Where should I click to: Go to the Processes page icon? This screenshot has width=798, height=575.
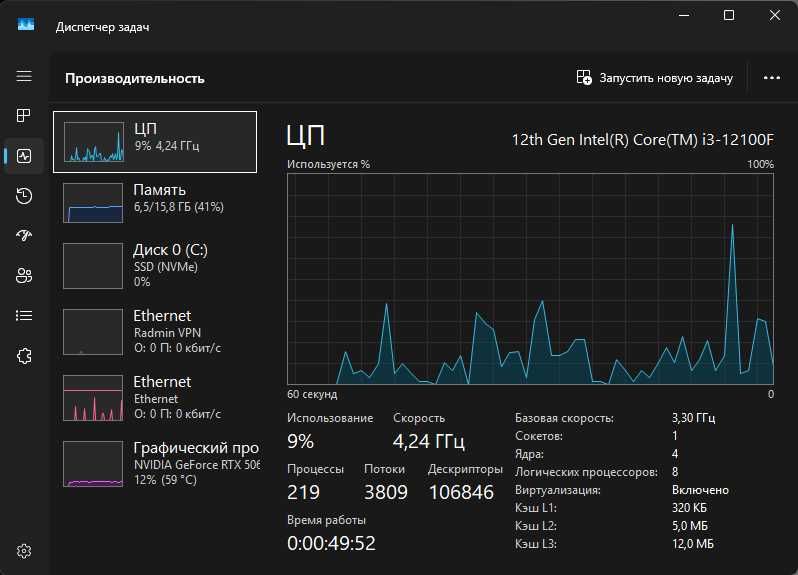(x=24, y=116)
